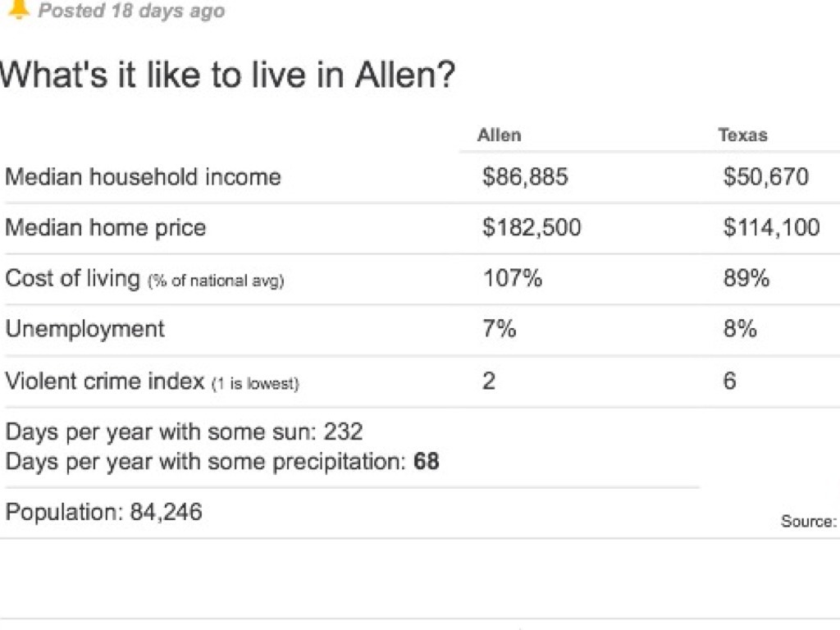The height and width of the screenshot is (630, 840).
Task: Click the days with some sun line
Action: 184,431
